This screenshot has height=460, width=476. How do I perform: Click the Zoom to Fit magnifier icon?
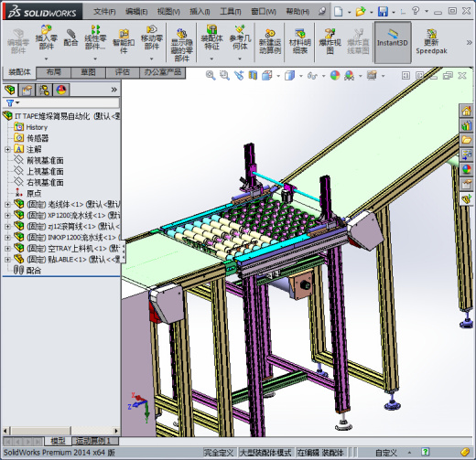pos(211,75)
